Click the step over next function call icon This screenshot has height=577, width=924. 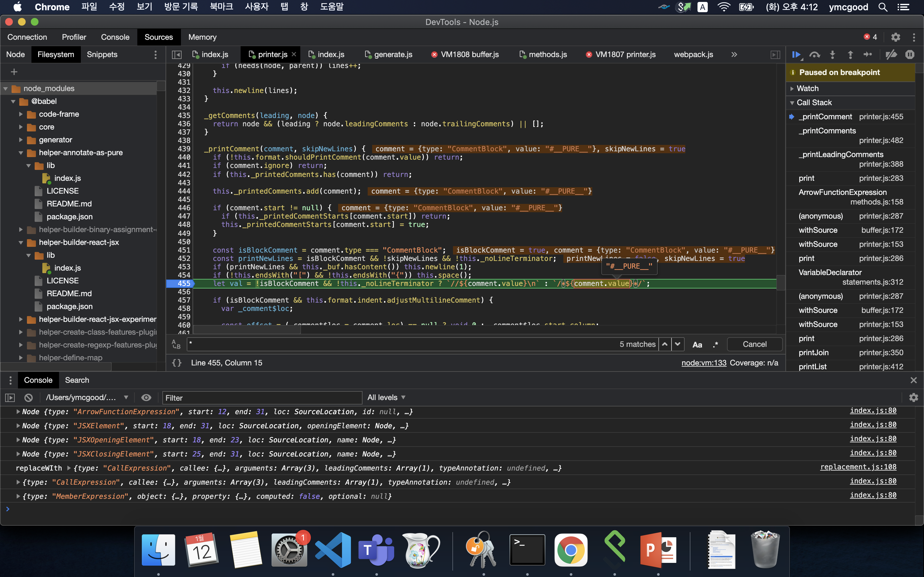(x=814, y=54)
